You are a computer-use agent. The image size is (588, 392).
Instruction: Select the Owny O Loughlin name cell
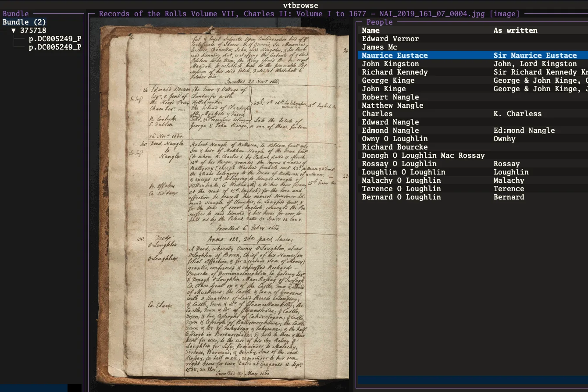[395, 139]
